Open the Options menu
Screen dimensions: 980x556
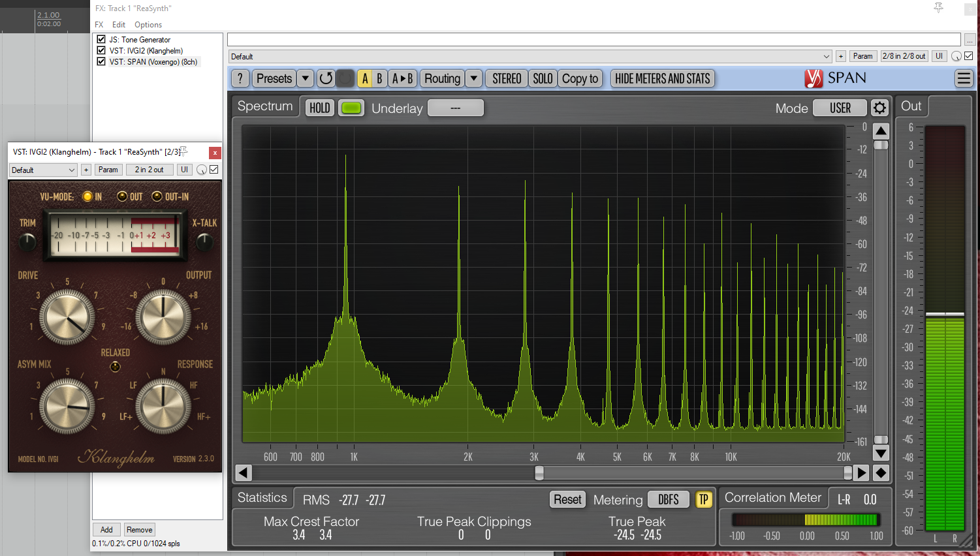click(148, 25)
